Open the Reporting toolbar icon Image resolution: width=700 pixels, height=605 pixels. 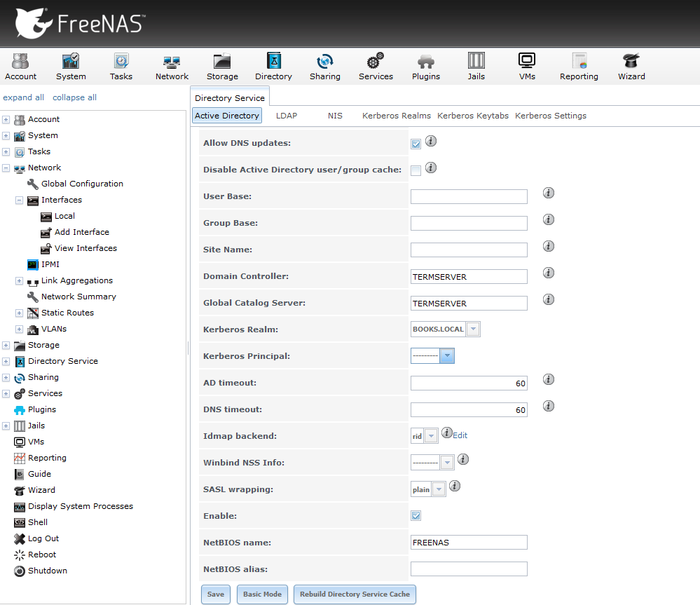tap(579, 67)
